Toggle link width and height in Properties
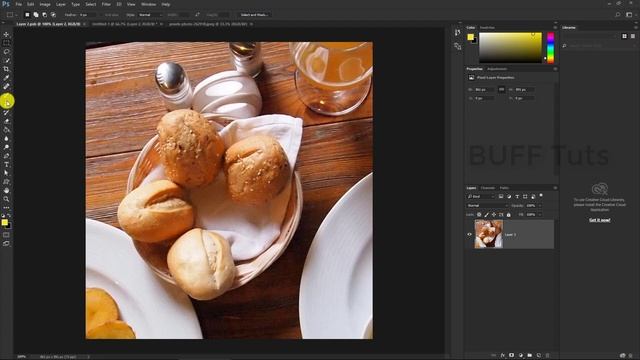 502,89
